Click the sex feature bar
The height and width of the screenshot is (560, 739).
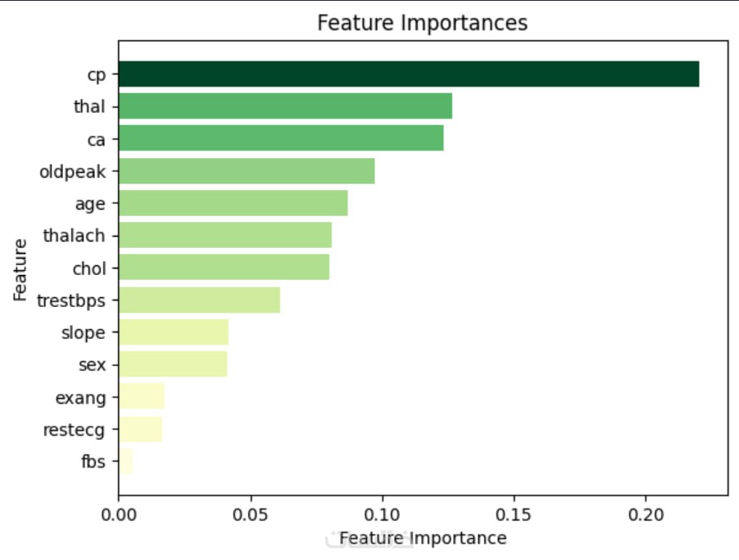[x=173, y=364]
